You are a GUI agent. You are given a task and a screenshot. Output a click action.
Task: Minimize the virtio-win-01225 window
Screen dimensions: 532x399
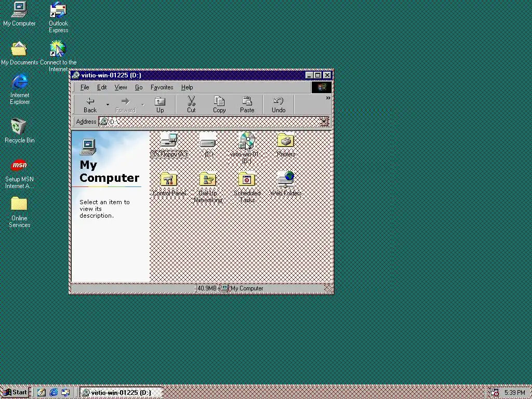click(309, 75)
